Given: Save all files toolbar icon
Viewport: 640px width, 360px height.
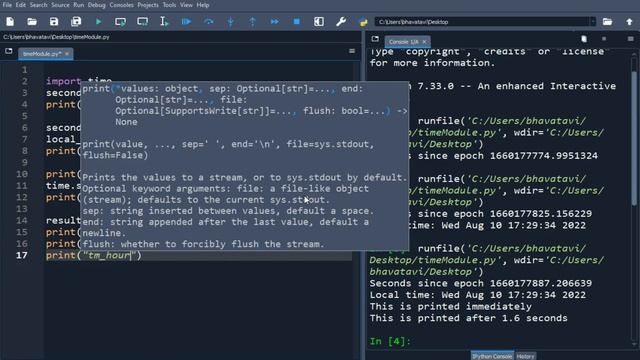Looking at the screenshot, I should point(76,22).
